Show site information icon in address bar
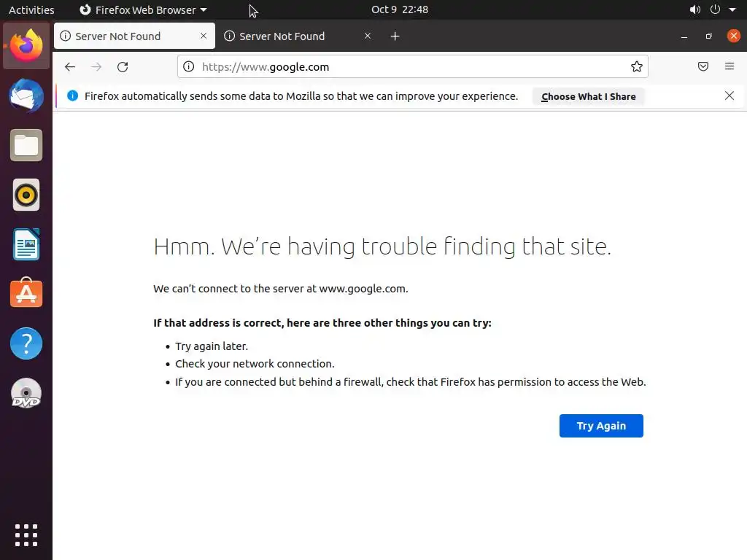The height and width of the screenshot is (560, 747). coord(189,66)
